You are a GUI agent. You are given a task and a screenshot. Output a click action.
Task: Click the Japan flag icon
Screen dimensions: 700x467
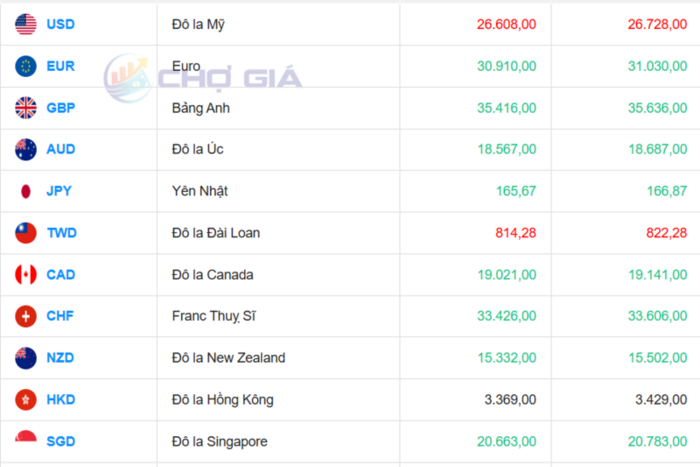[26, 191]
